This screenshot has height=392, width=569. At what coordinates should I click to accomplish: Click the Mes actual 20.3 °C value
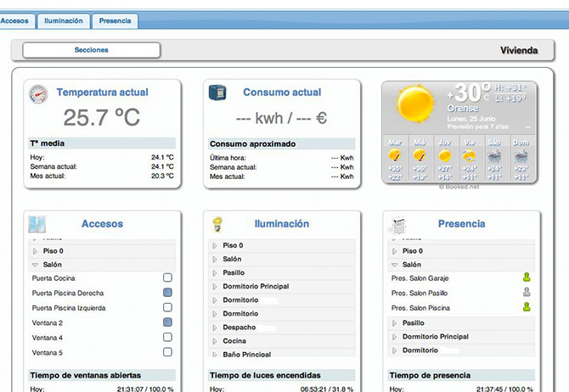(x=162, y=176)
